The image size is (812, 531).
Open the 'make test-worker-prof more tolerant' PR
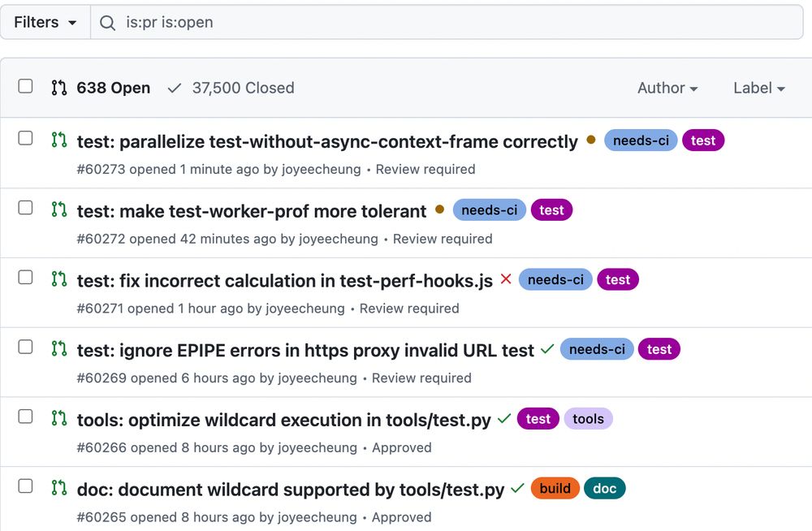[x=252, y=211]
